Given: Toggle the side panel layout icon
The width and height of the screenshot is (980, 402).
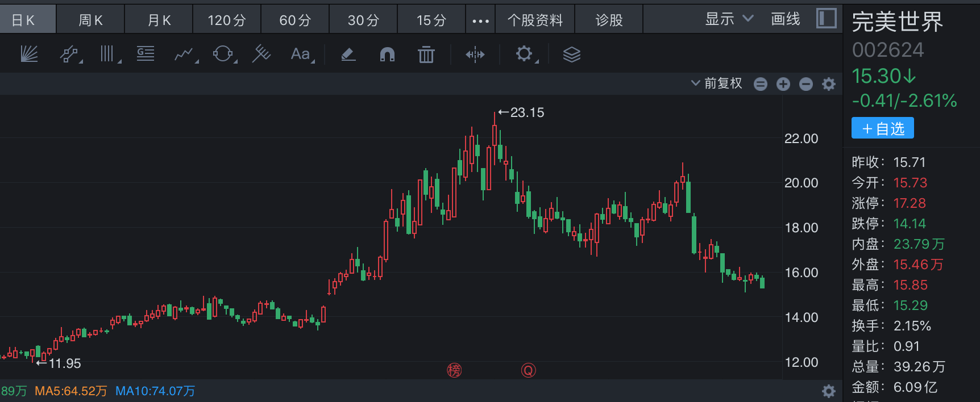Looking at the screenshot, I should pyautogui.click(x=826, y=19).
